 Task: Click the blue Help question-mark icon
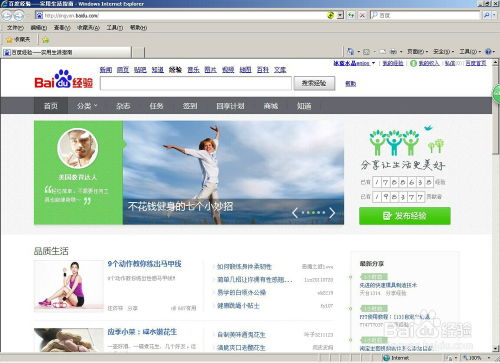[x=488, y=51]
